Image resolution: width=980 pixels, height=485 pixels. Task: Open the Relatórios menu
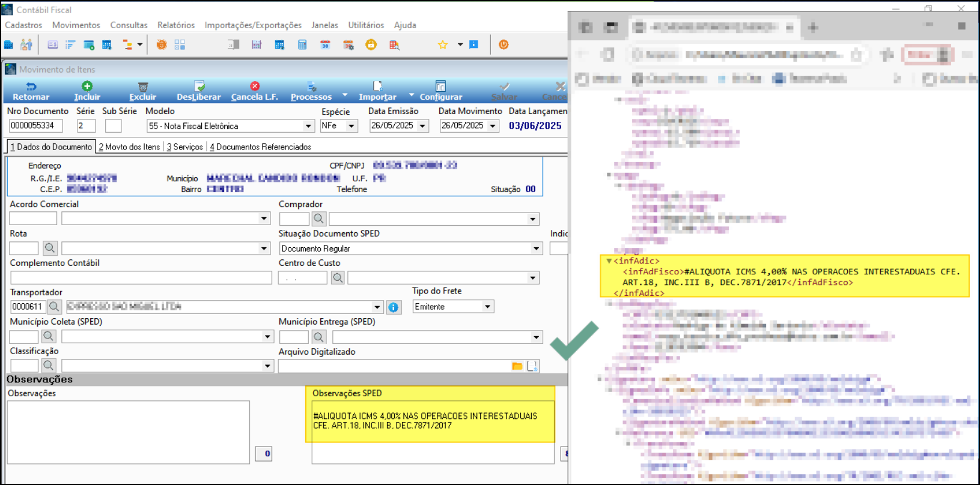coord(176,25)
